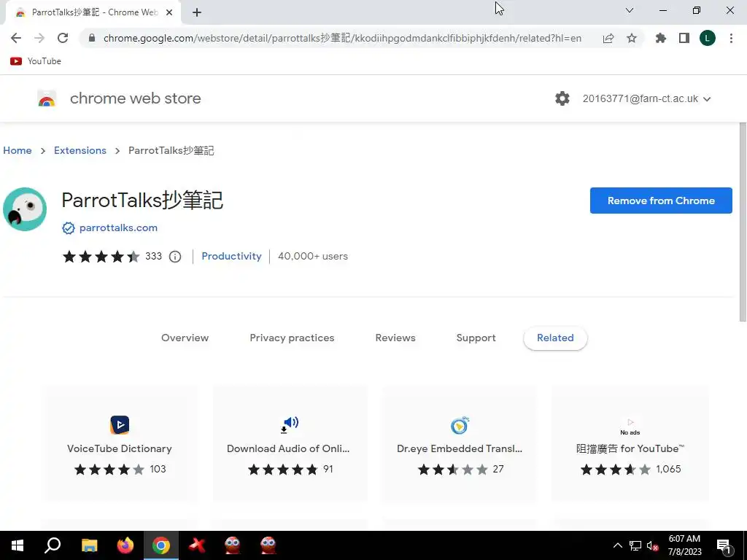Open the tab search chevron in title bar

point(630,10)
